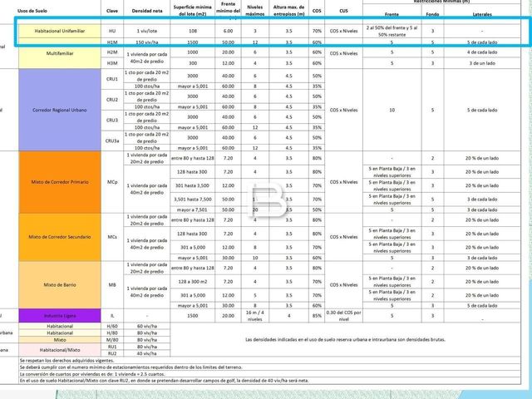Select the "MCs" clave cell
The height and width of the screenshot is (399, 532).
coord(112,237)
